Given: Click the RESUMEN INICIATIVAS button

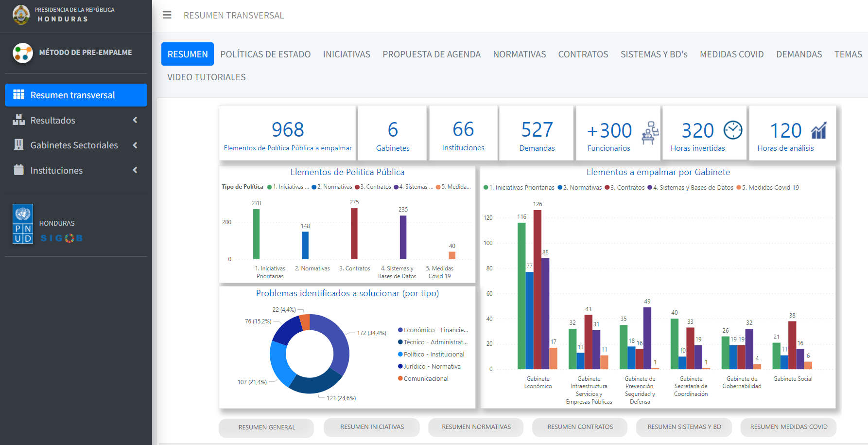Looking at the screenshot, I should point(372,427).
